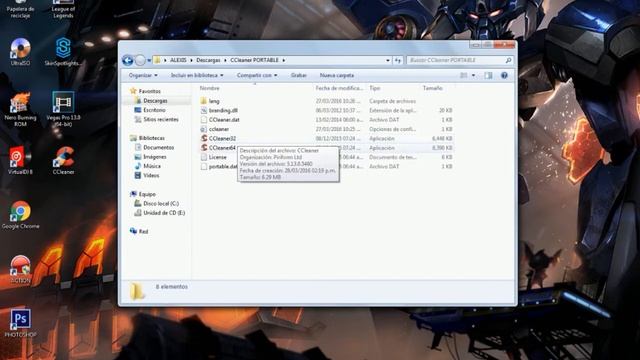The height and width of the screenshot is (360, 640).
Task: Open the Organizar dropdown menu
Action: coord(143,76)
